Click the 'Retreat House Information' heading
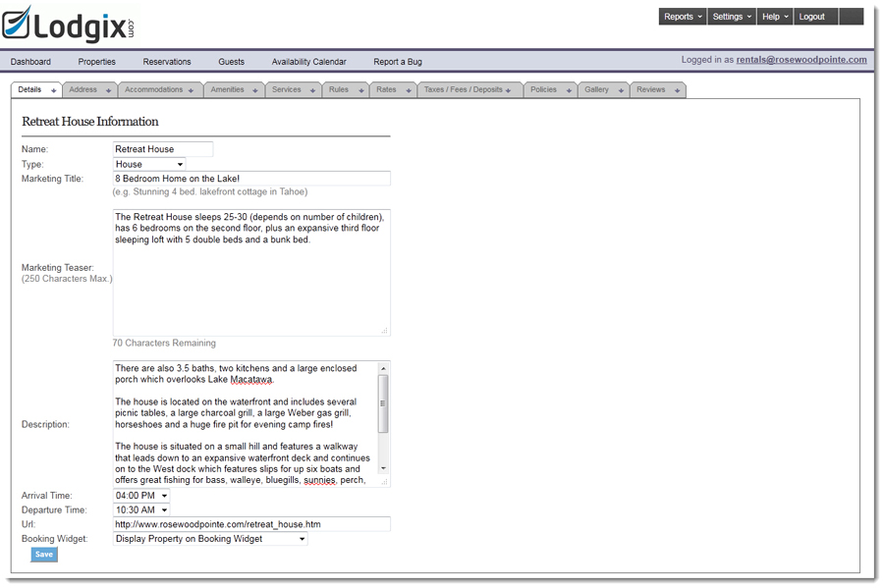884x588 pixels. coord(90,122)
